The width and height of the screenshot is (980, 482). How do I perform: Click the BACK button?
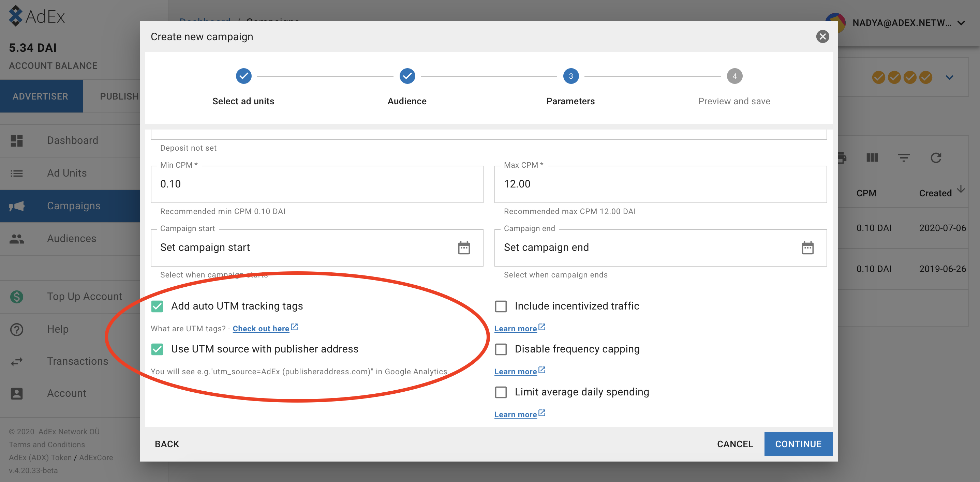(167, 444)
